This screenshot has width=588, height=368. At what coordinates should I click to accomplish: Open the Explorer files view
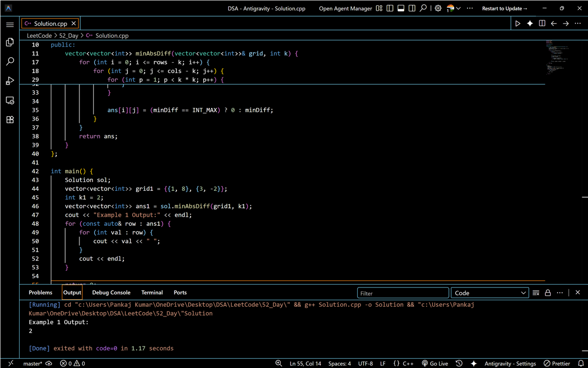pyautogui.click(x=10, y=43)
